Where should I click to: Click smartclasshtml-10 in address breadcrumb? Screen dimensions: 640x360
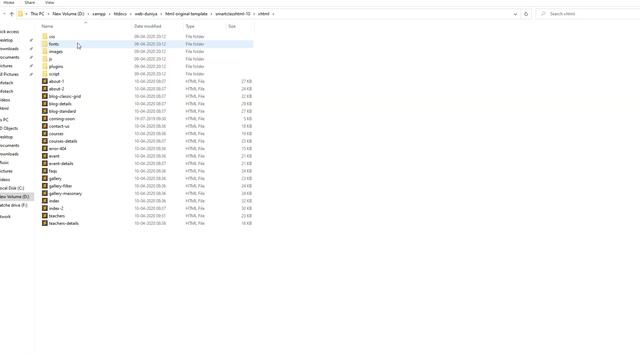click(233, 14)
